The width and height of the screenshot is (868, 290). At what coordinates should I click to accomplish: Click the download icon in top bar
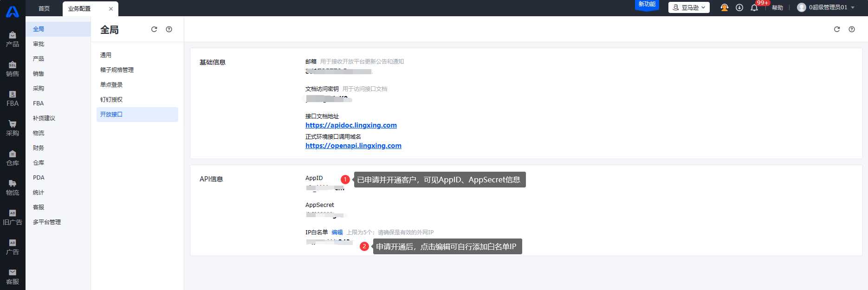(739, 7)
